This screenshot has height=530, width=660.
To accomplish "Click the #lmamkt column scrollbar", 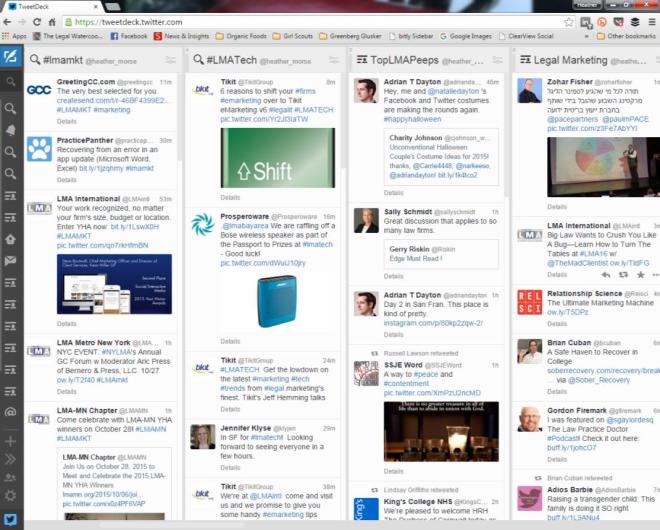I will pyautogui.click(x=179, y=118).
